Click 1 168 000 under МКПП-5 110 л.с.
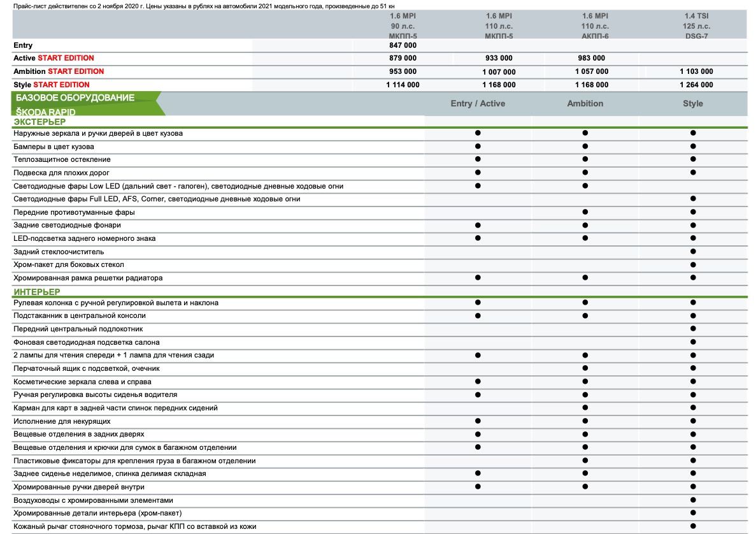Viewport: 756px width, 534px height. pyautogui.click(x=499, y=85)
